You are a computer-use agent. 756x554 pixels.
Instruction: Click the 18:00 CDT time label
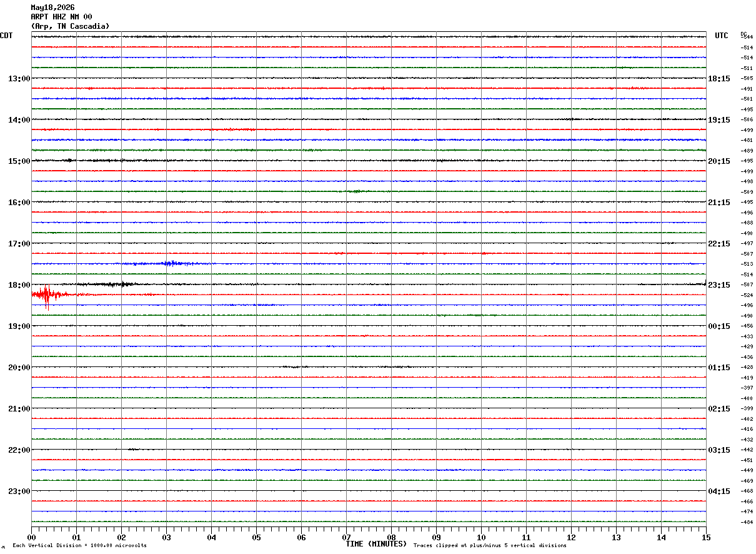[19, 285]
